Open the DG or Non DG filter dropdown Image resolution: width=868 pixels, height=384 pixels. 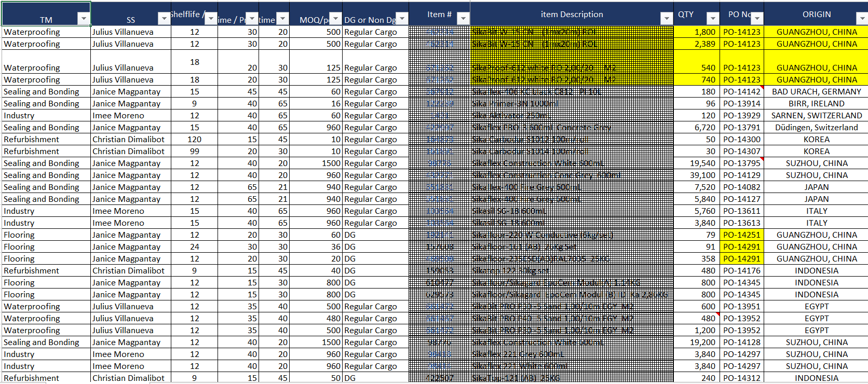402,19
